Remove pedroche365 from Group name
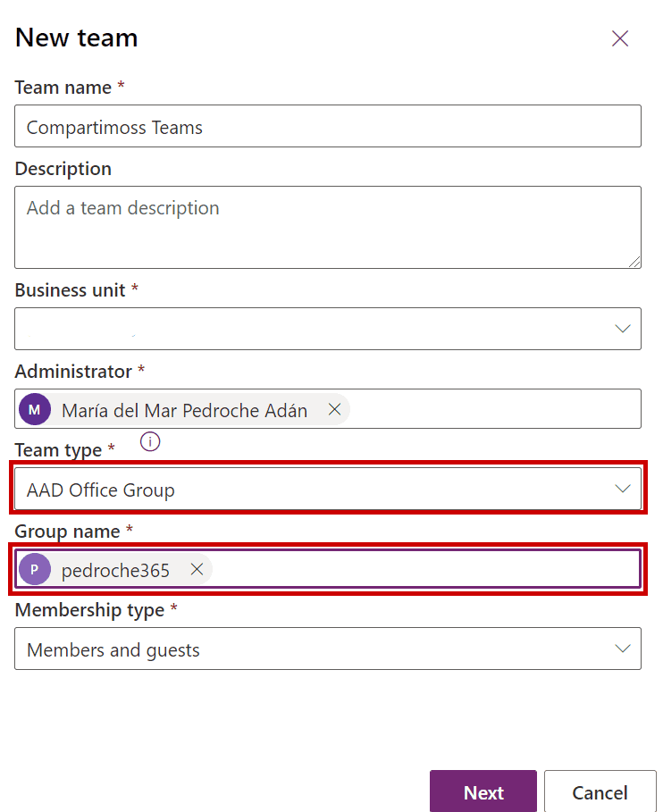The image size is (663, 812). point(197,569)
